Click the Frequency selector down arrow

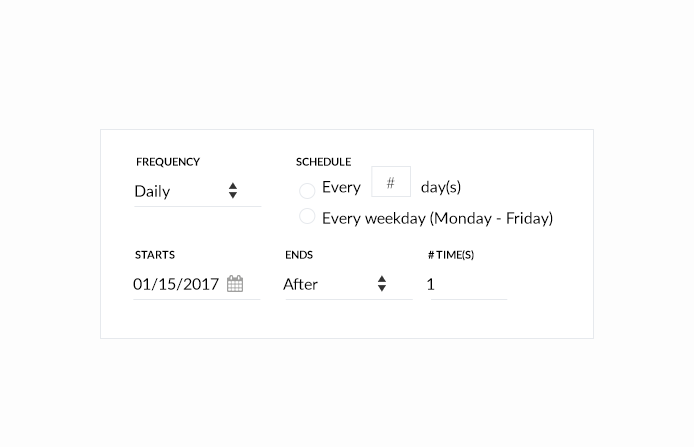click(x=232, y=195)
